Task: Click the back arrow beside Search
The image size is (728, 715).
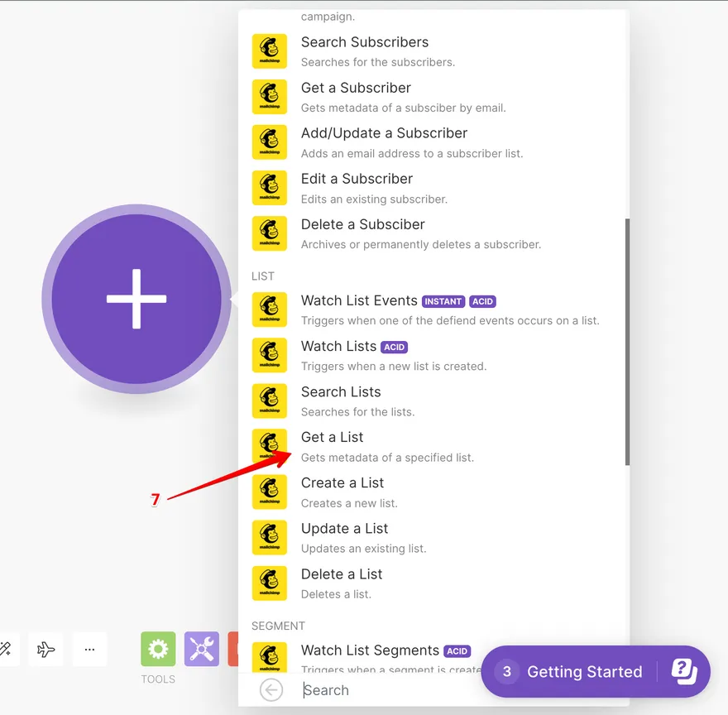Action: pos(271,690)
